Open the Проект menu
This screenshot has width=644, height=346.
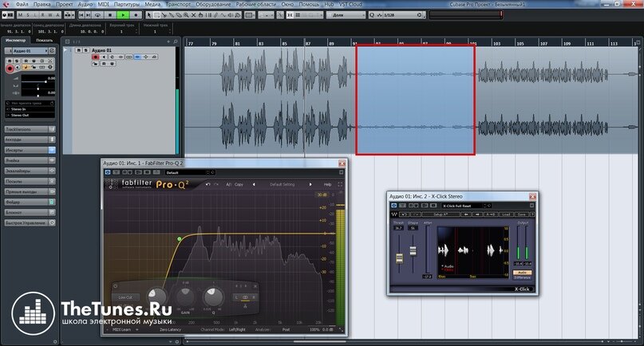[65, 4]
